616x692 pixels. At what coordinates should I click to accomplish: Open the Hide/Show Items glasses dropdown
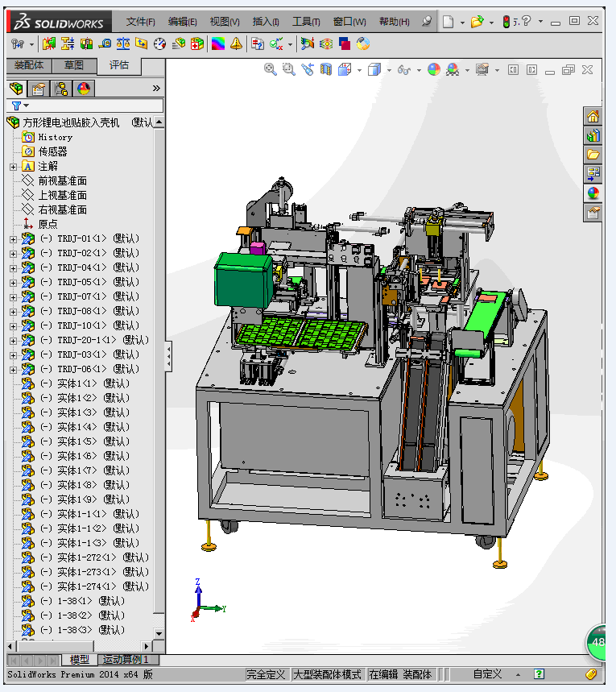[418, 70]
